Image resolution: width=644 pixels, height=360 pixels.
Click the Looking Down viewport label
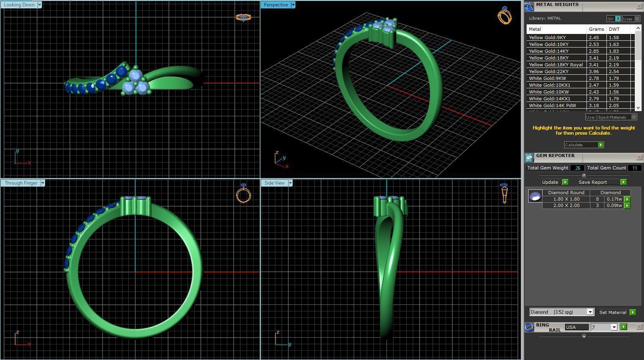click(19, 5)
